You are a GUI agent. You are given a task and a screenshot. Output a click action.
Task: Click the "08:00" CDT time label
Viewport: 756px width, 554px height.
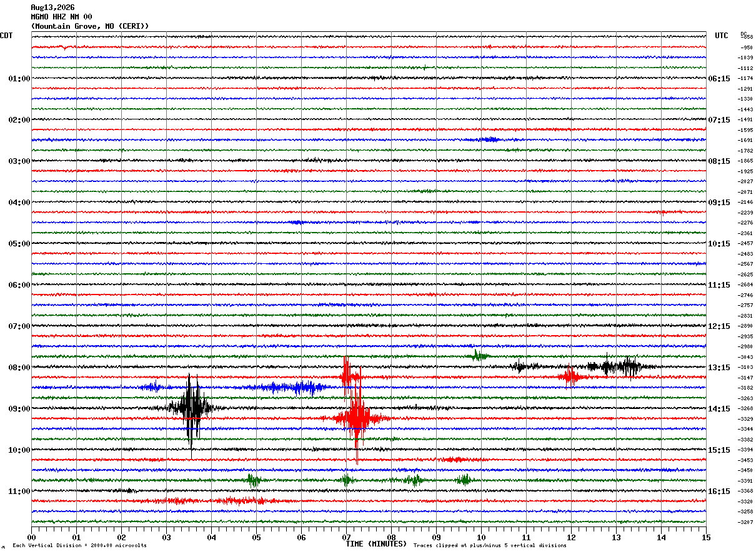pos(19,368)
